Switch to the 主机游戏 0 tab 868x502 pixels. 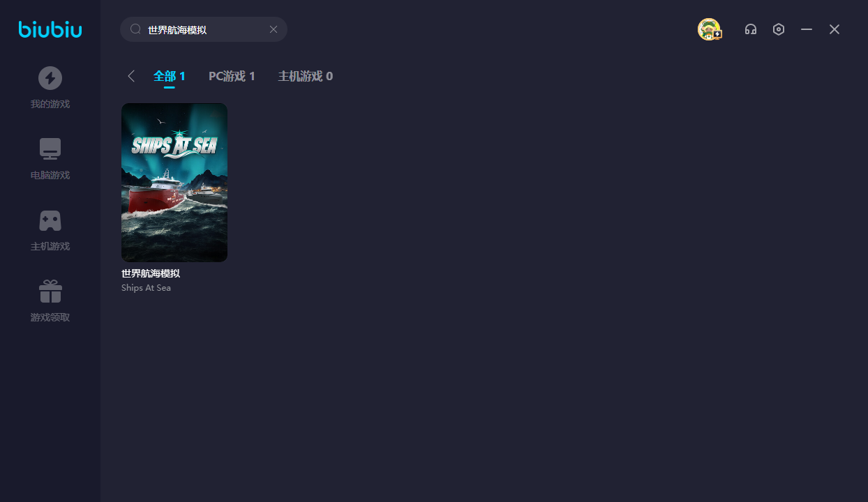point(306,76)
